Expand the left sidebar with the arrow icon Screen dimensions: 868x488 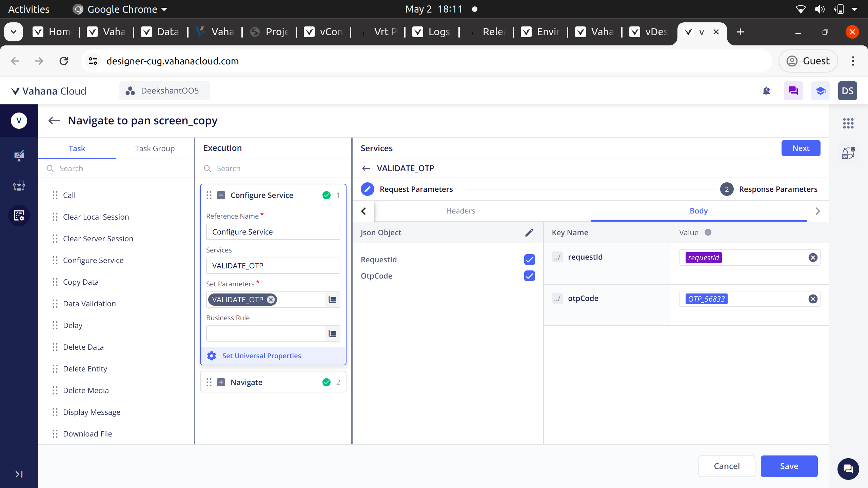click(x=19, y=474)
